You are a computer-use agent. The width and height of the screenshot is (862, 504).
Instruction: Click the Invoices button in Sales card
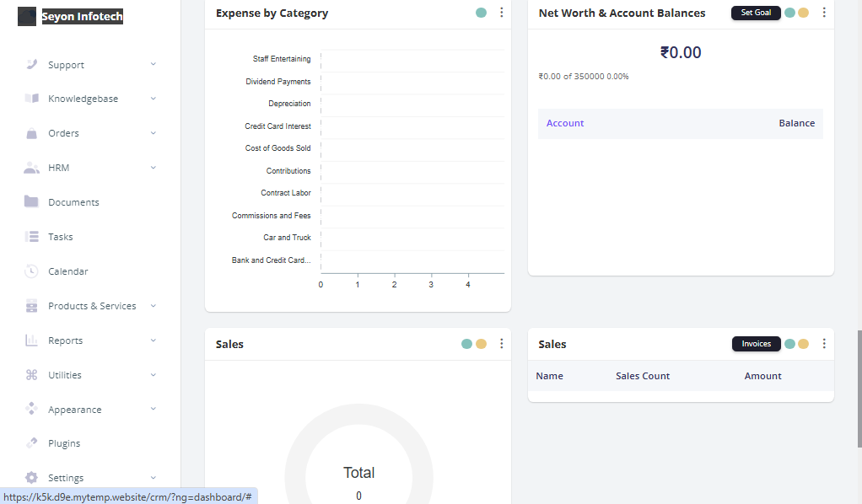pos(757,344)
